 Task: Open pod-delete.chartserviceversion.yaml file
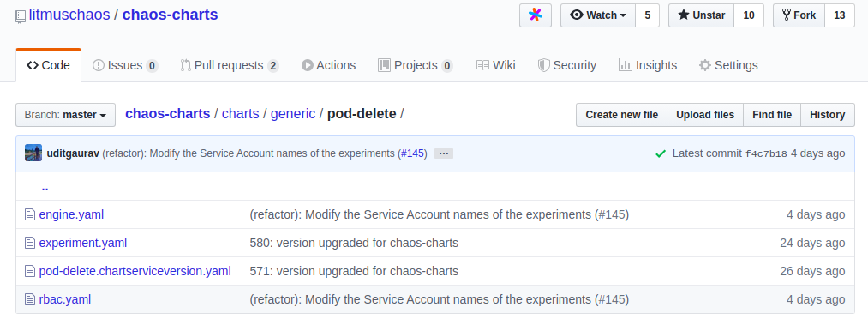click(x=135, y=271)
